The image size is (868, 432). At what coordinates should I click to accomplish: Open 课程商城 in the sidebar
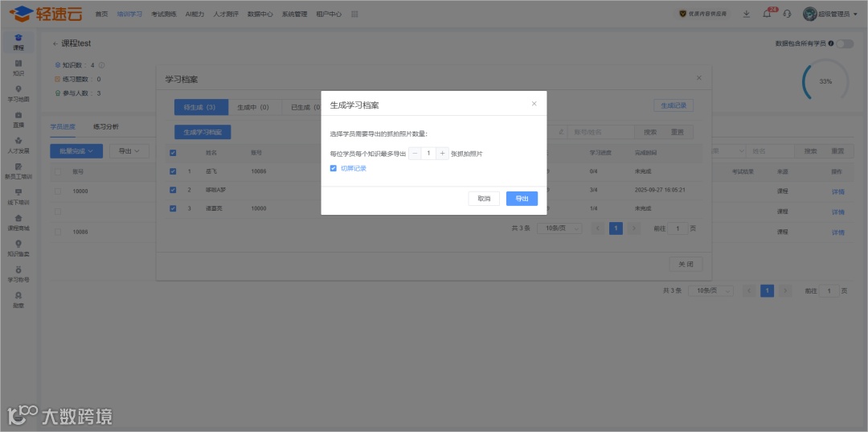coord(18,223)
